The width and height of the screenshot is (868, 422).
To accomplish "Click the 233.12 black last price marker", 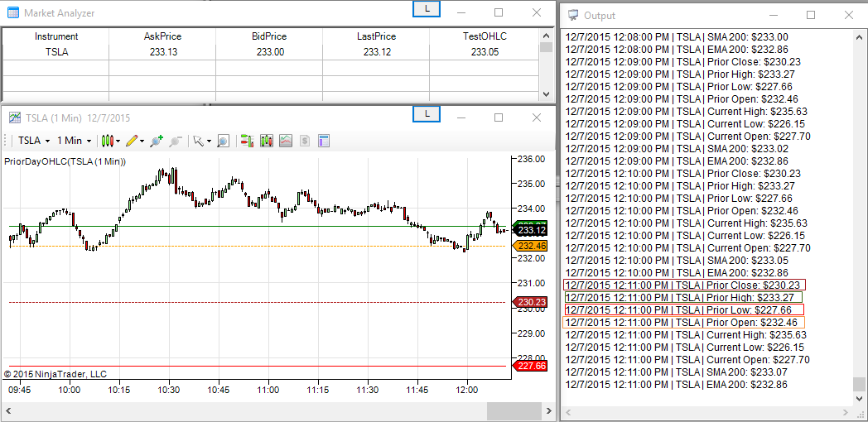I will click(x=530, y=231).
